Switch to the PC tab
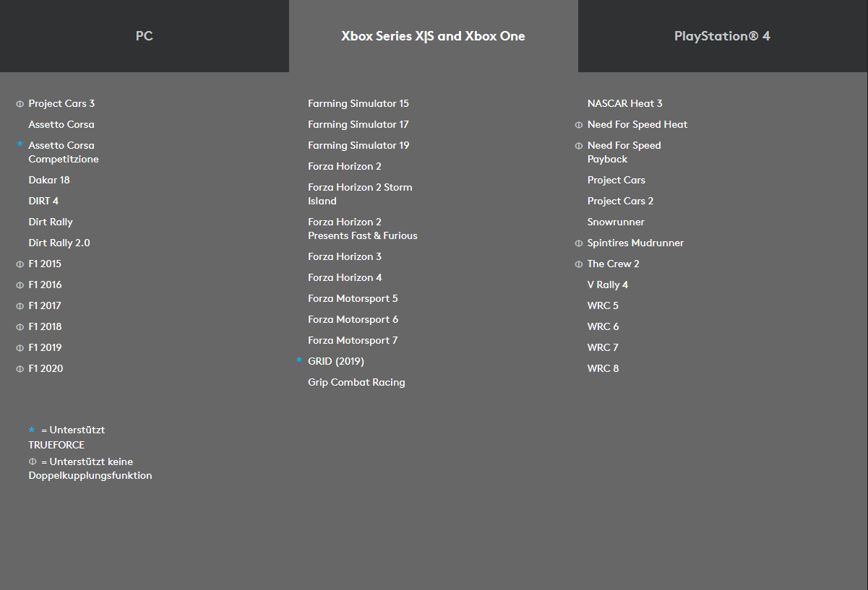Screen dimensions: 868x590 click(144, 36)
